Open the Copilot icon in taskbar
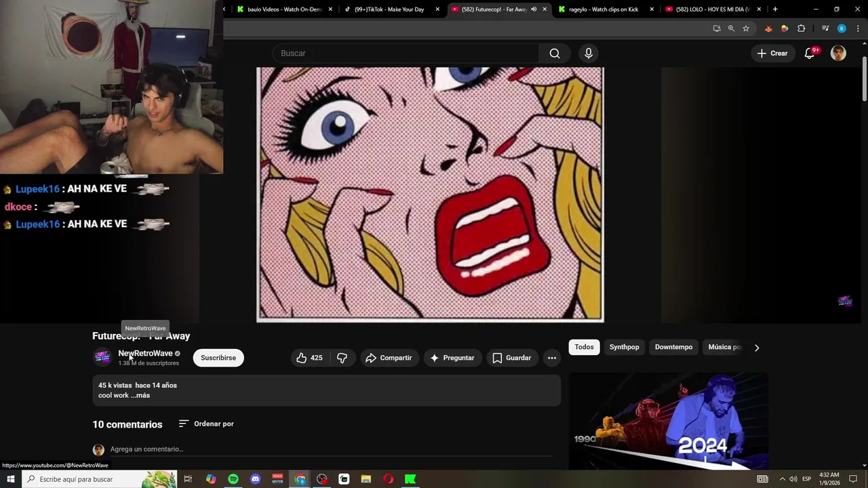 pos(211,479)
